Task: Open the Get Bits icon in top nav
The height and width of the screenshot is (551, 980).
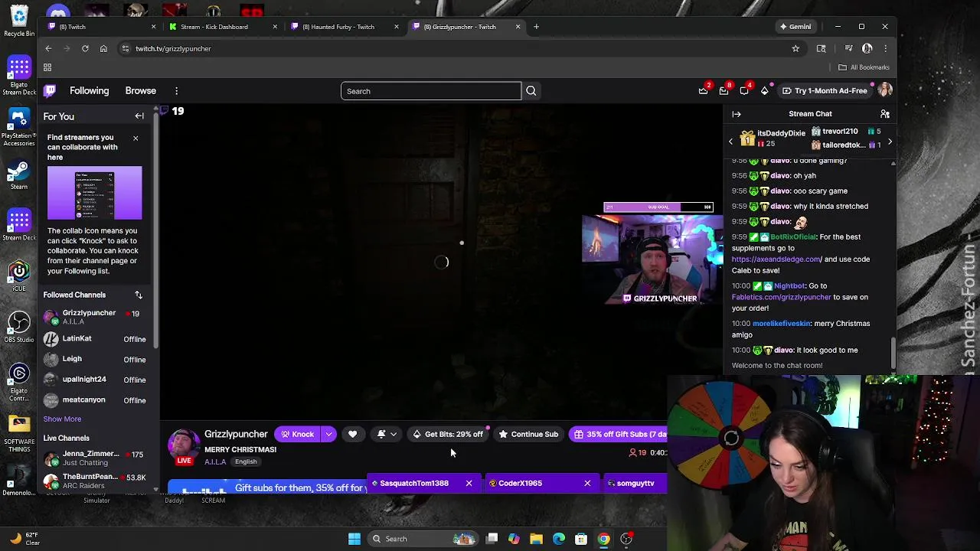Action: click(764, 90)
